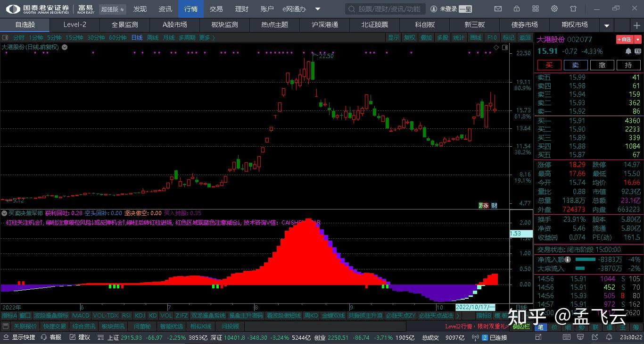Open the settings gear icon
Viewport: 644px width, 344px height.
tap(554, 8)
